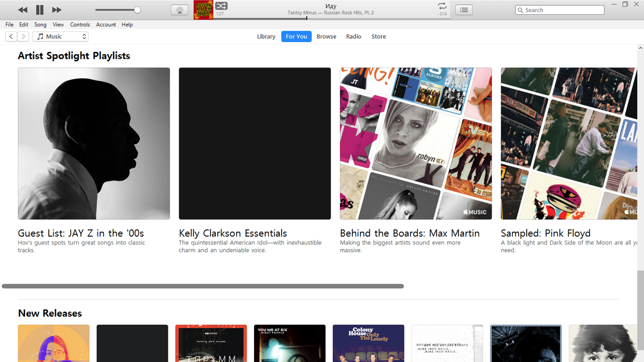
Task: Go back with the left arrow
Action: 11,36
